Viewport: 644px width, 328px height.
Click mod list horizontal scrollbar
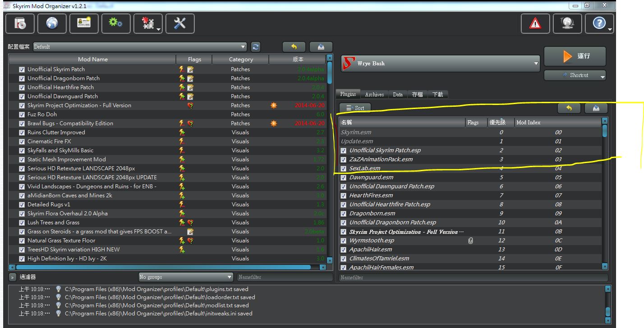pos(163,267)
